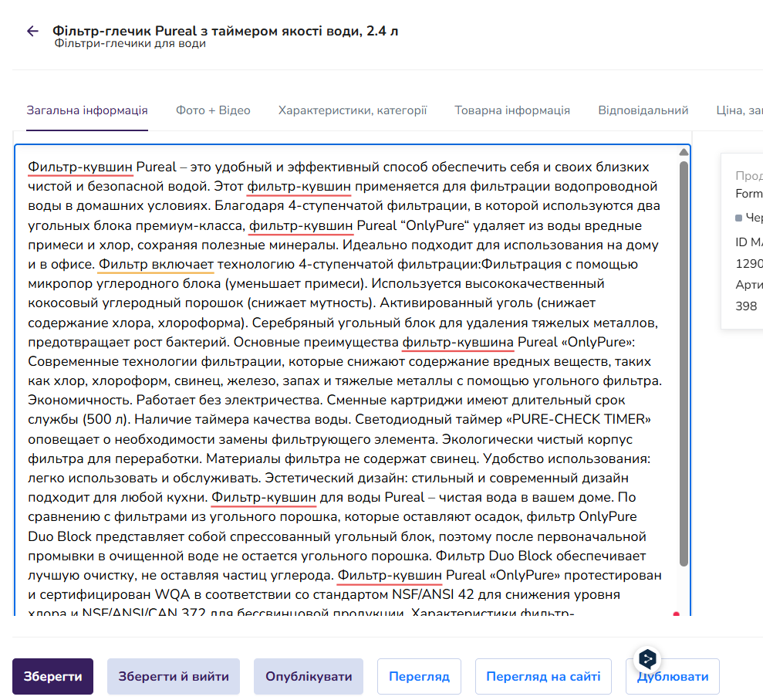This screenshot has height=700, width=763.
Task: Click the scroll up arrow in description
Action: pyautogui.click(x=684, y=152)
